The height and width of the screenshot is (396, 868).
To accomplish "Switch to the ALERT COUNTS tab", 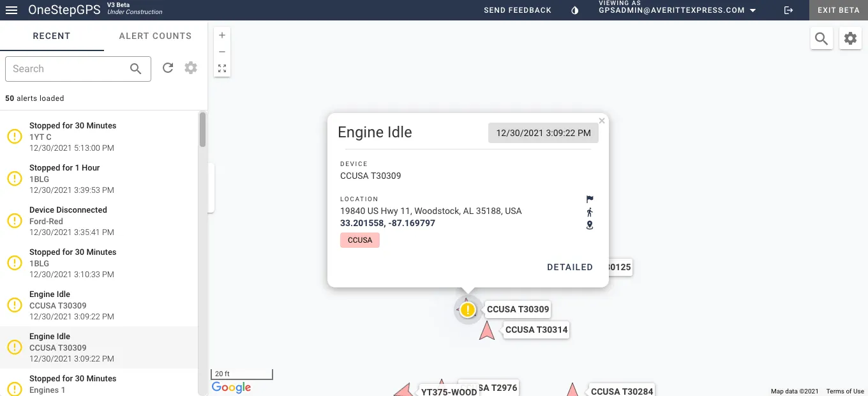I will [155, 36].
